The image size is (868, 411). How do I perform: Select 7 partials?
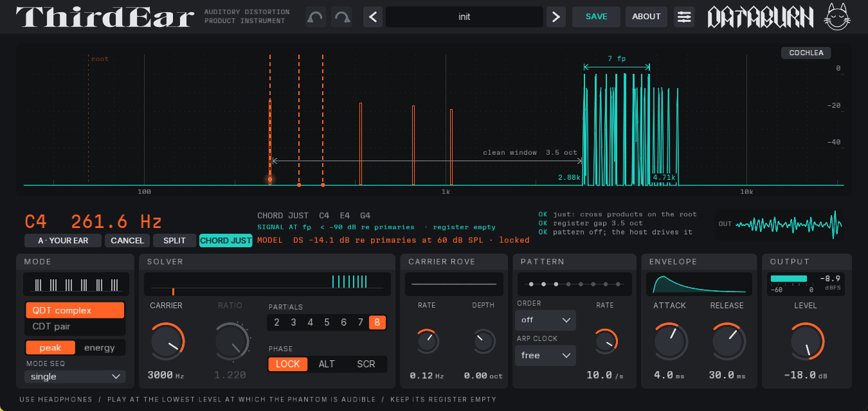pyautogui.click(x=361, y=322)
